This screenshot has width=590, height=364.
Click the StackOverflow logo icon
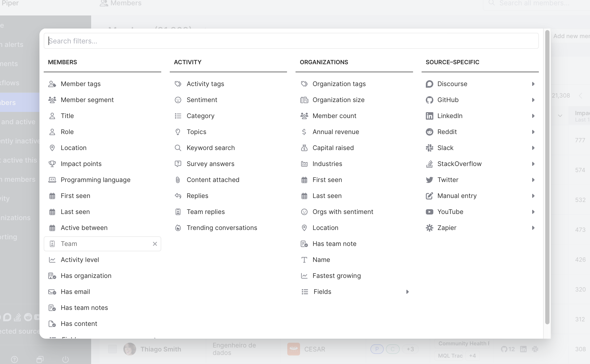[429, 164]
